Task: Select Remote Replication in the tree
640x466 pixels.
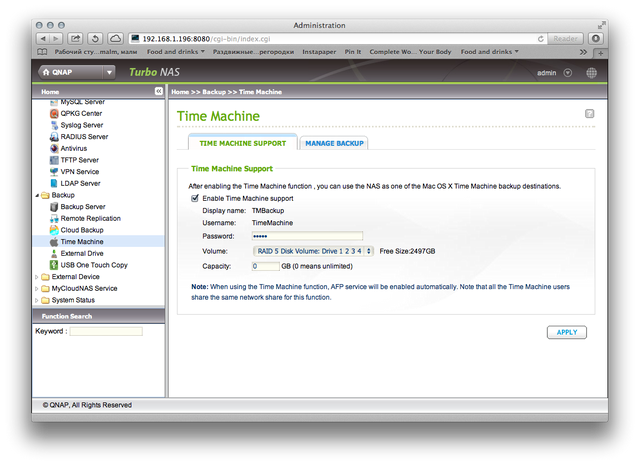Action: click(x=91, y=219)
